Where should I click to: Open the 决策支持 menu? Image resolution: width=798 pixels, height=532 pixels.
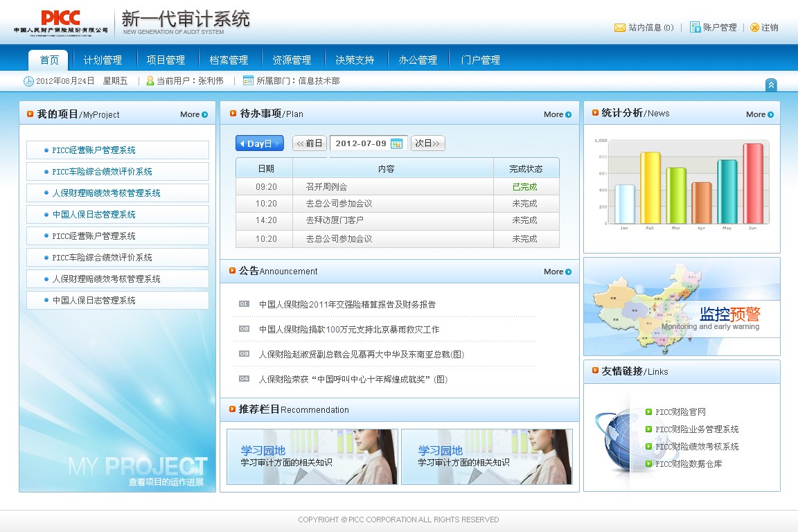point(355,60)
